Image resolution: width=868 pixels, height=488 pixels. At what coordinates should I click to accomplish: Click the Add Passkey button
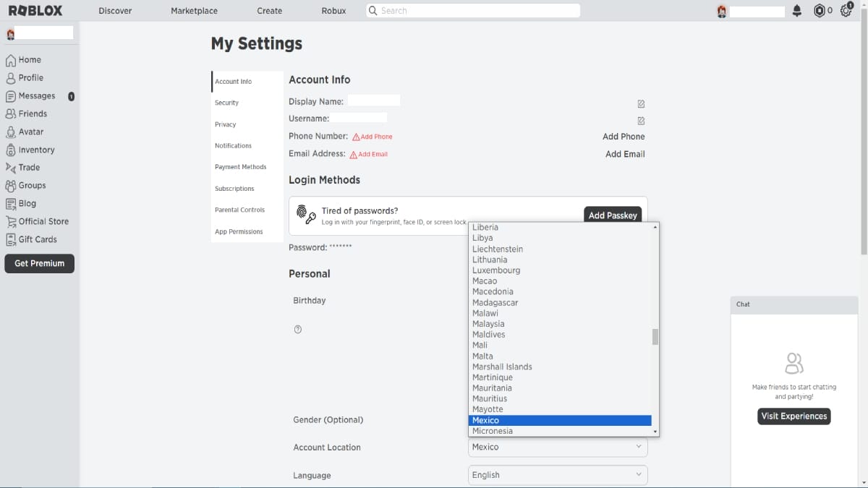coord(613,215)
